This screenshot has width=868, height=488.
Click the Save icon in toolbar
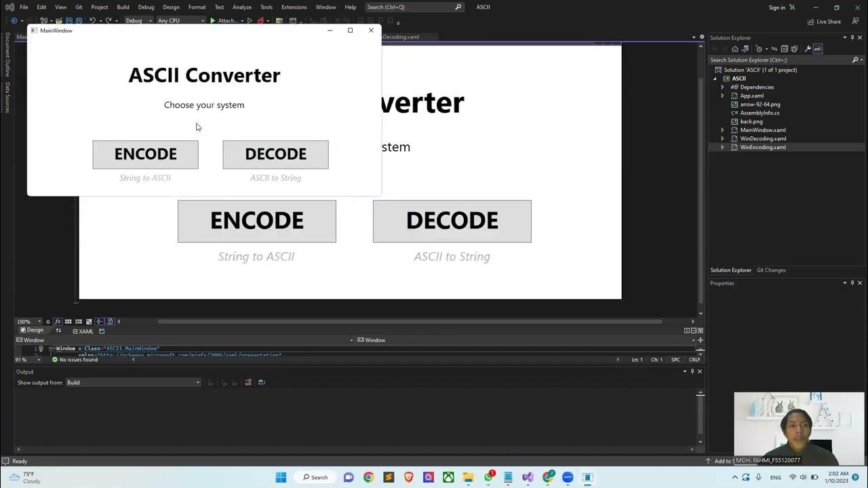pos(68,20)
